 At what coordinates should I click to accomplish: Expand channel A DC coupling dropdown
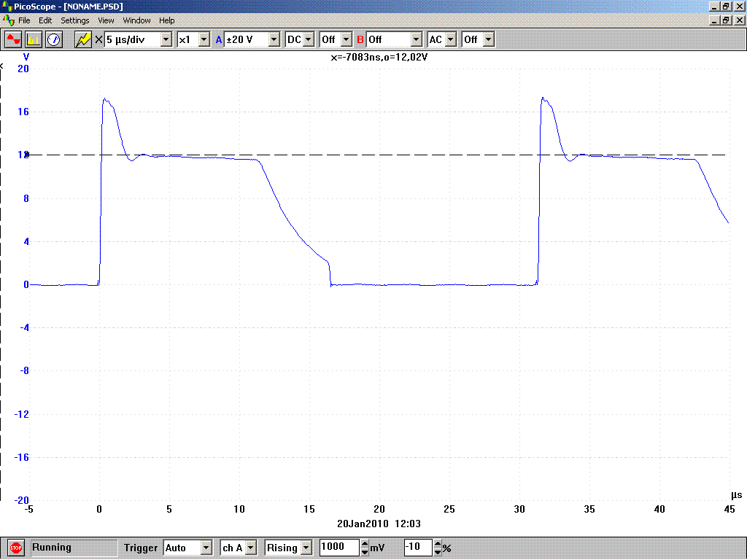309,39
